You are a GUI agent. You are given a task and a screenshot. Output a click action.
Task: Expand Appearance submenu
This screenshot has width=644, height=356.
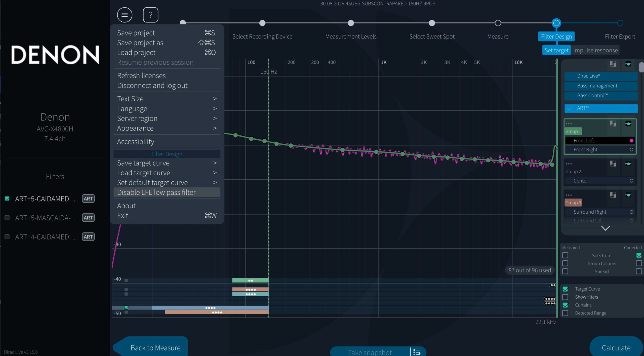coord(167,128)
